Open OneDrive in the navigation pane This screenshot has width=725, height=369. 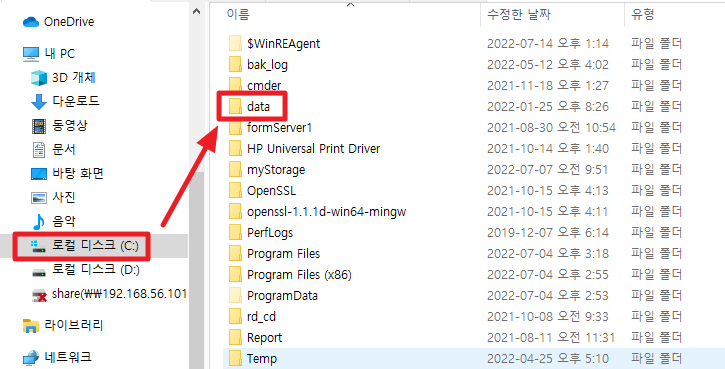coord(58,22)
